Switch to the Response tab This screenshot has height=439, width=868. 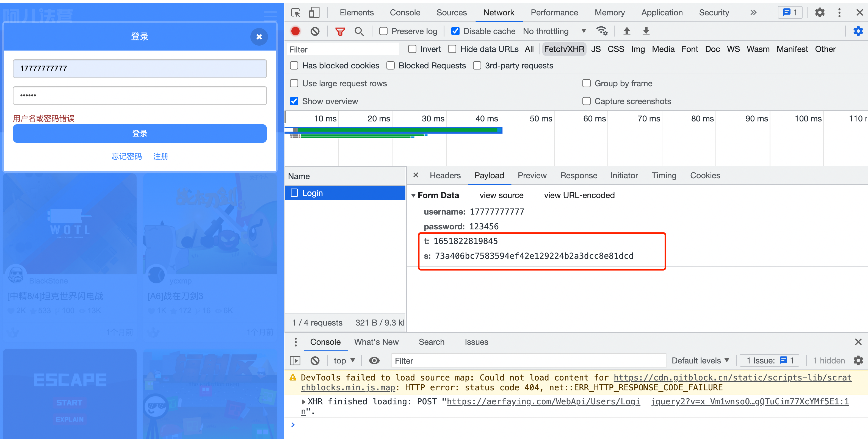click(578, 176)
